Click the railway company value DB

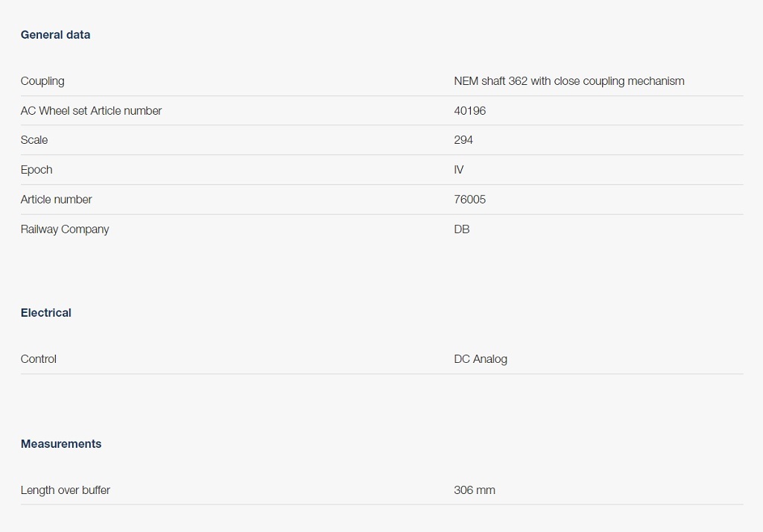pos(462,229)
